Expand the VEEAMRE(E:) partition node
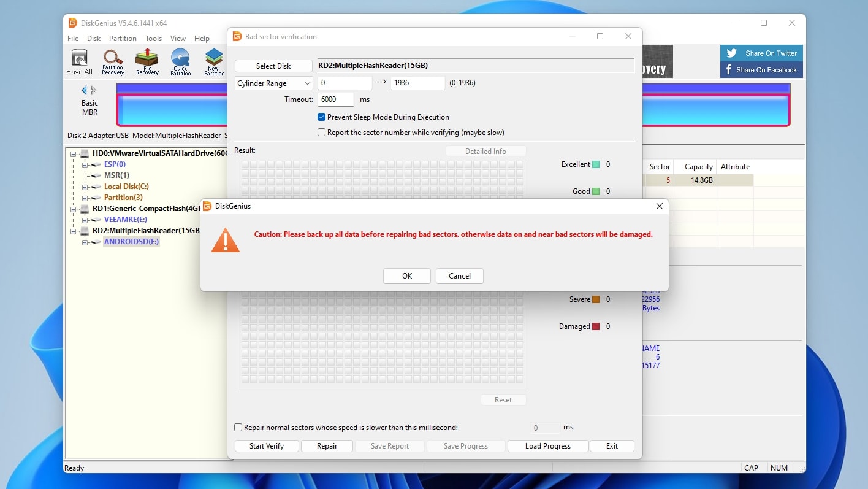Image resolution: width=868 pixels, height=489 pixels. point(85,219)
